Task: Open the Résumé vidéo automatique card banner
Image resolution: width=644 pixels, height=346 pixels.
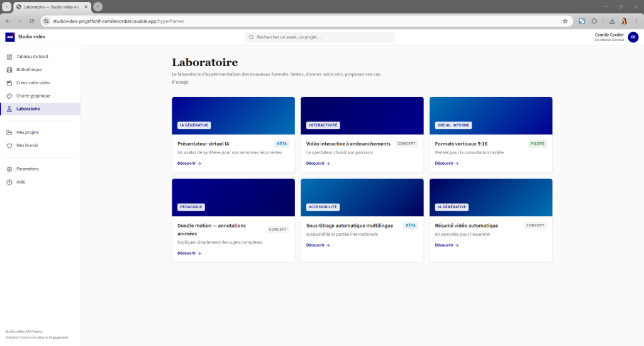Action: pyautogui.click(x=491, y=198)
